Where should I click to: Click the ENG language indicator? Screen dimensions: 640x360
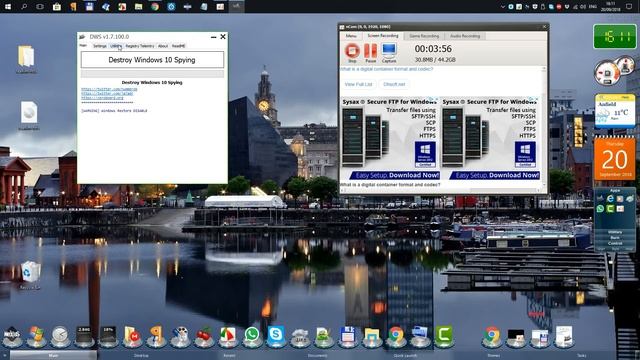pos(593,7)
